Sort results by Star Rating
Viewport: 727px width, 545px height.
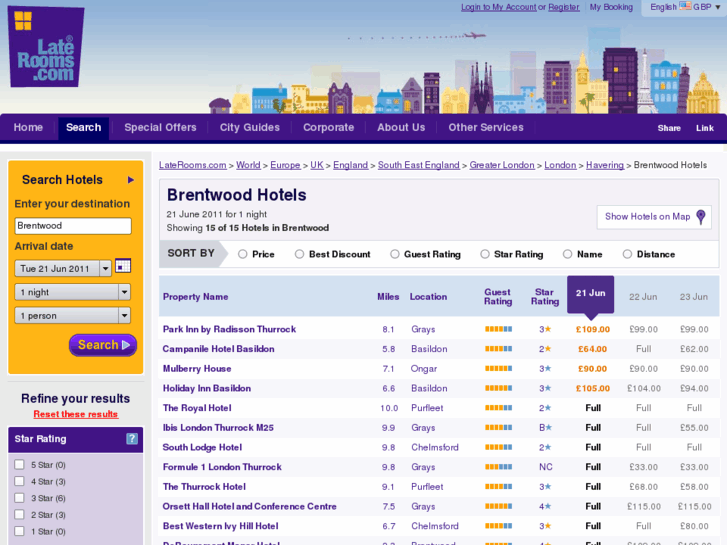click(x=485, y=254)
